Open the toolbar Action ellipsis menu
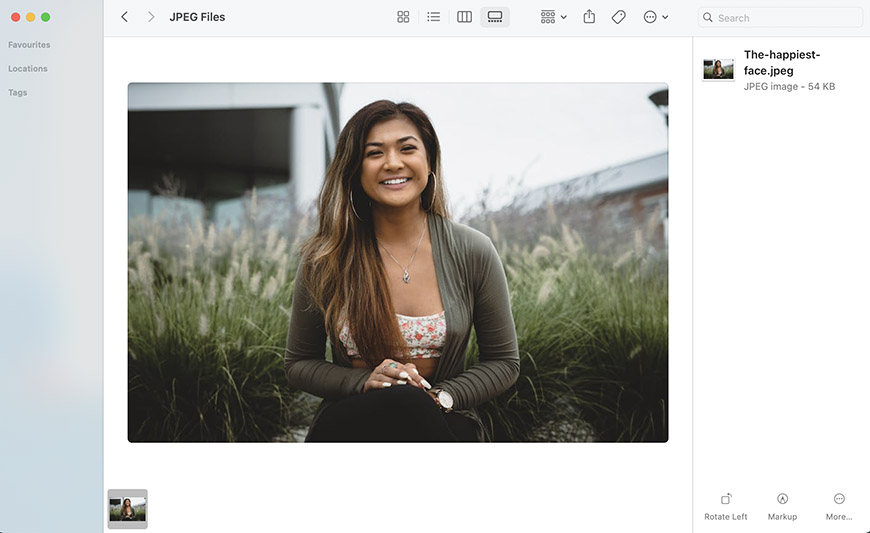 (x=655, y=17)
